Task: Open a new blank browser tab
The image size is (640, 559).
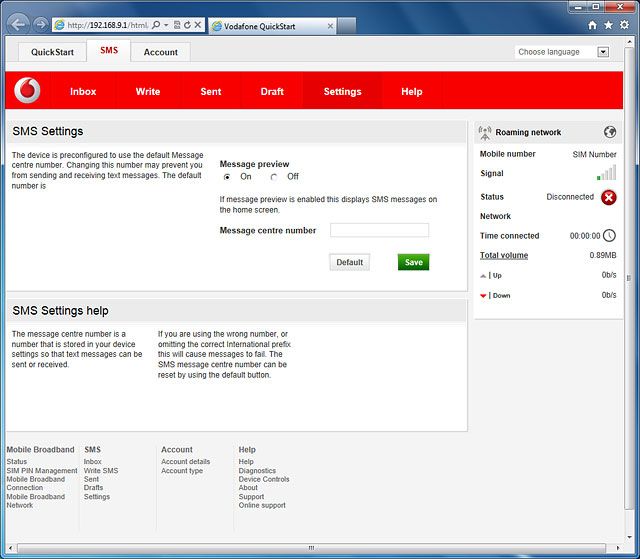Action: point(347,26)
